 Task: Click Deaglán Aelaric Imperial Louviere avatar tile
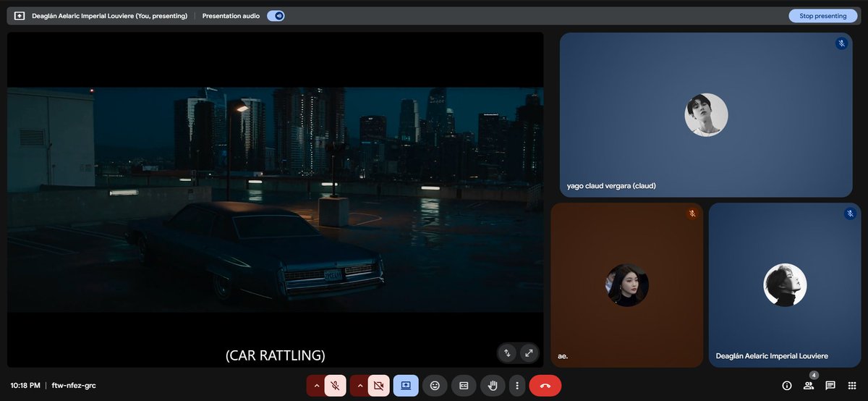(x=785, y=285)
